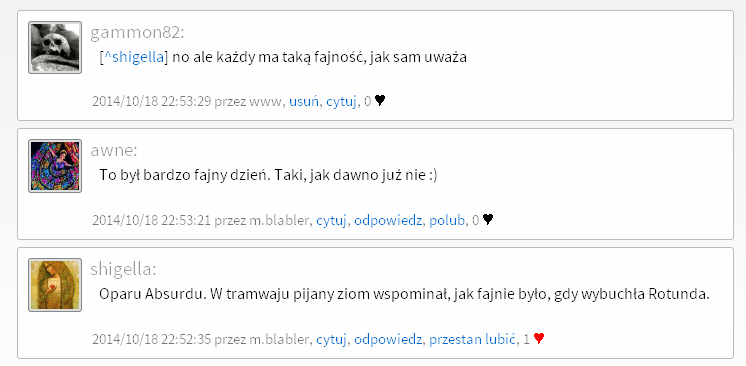The width and height of the screenshot is (746, 366).
Task: Like awne's post with polub
Action: tap(447, 221)
